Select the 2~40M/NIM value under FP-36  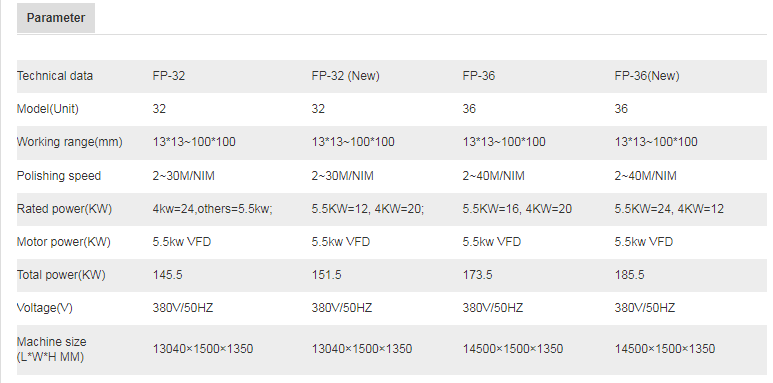493,176
